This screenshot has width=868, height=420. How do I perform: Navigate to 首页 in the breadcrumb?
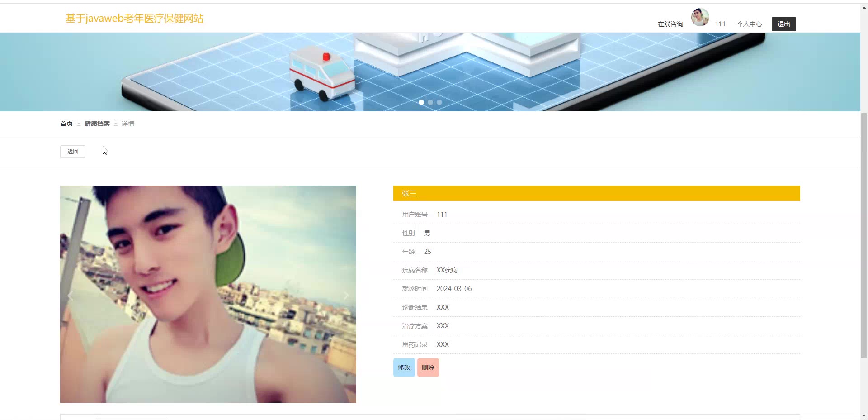tap(66, 124)
